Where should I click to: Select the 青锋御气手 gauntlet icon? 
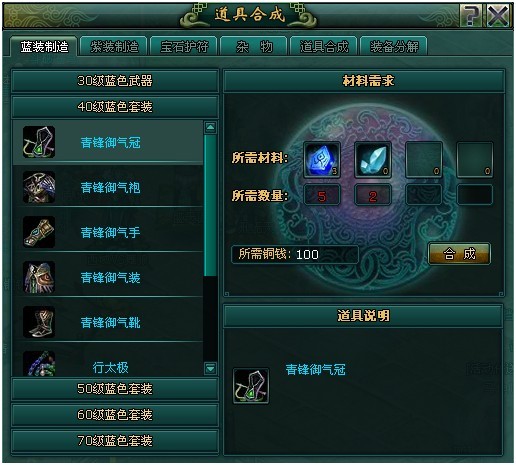pos(39,232)
